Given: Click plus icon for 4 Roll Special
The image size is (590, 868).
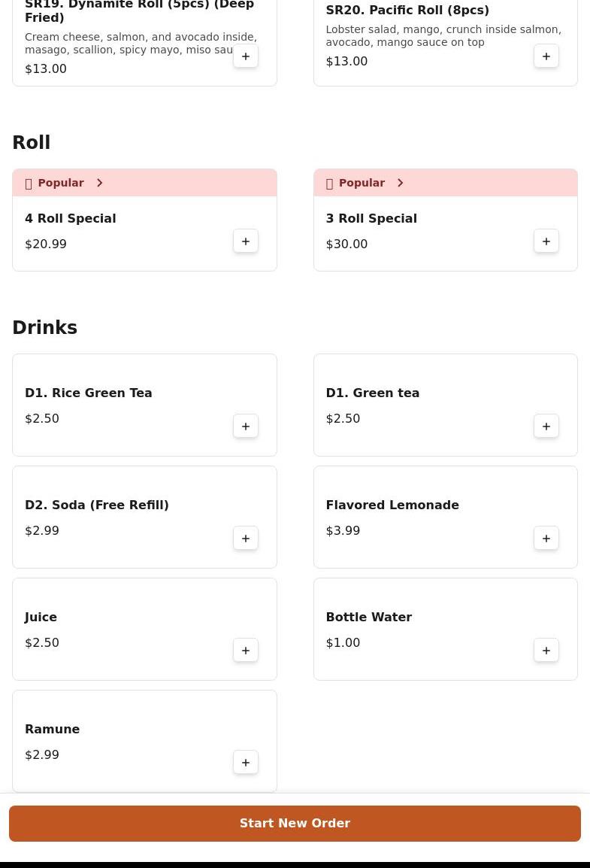Looking at the screenshot, I should click(x=246, y=241).
